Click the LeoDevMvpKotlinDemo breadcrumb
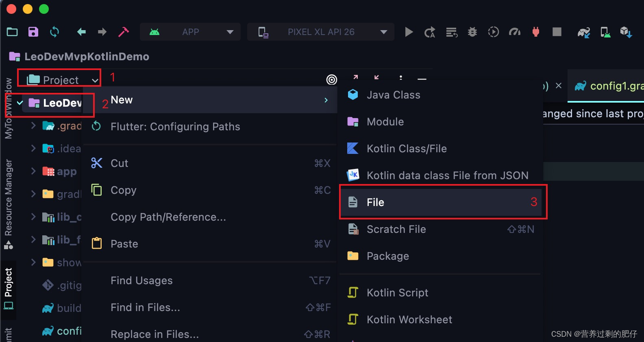 point(79,57)
